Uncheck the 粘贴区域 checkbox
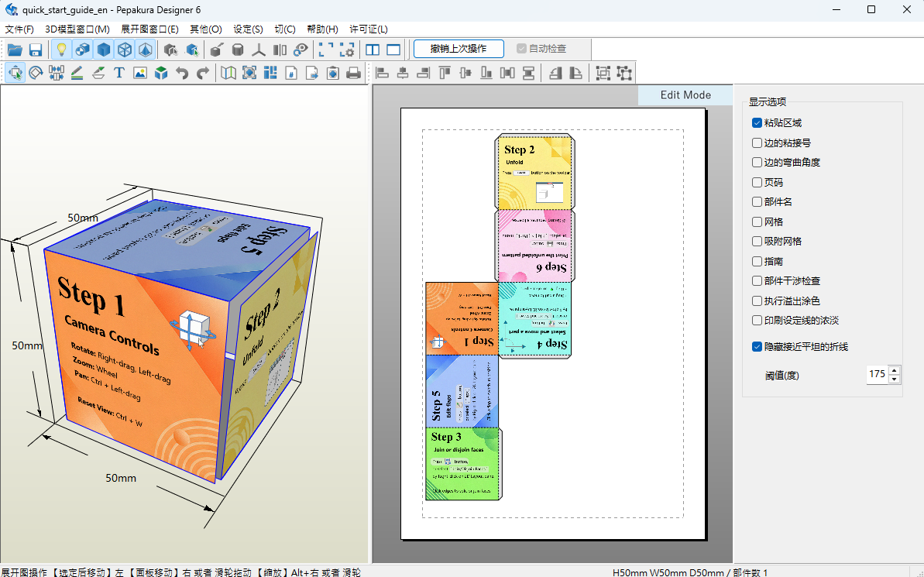The width and height of the screenshot is (924, 577). point(757,122)
